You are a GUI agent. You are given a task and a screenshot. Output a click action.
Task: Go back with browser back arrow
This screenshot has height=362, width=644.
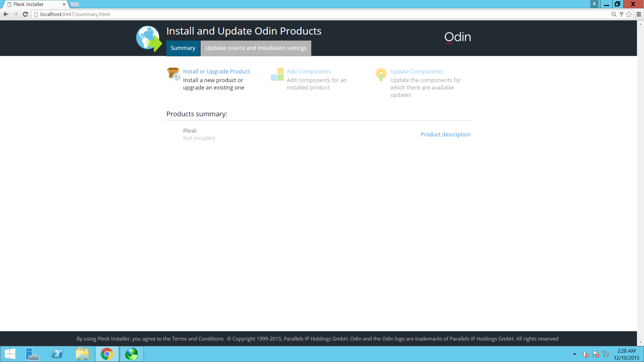(6, 14)
